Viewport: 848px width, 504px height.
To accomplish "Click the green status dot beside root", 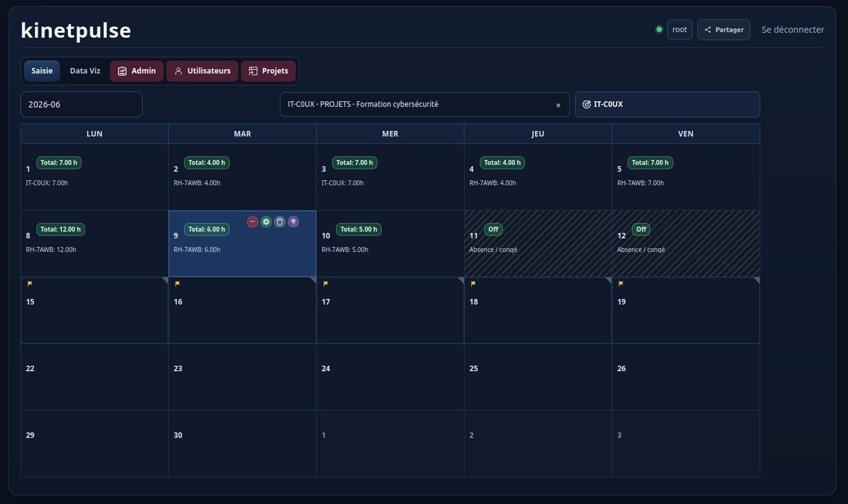I will click(659, 30).
